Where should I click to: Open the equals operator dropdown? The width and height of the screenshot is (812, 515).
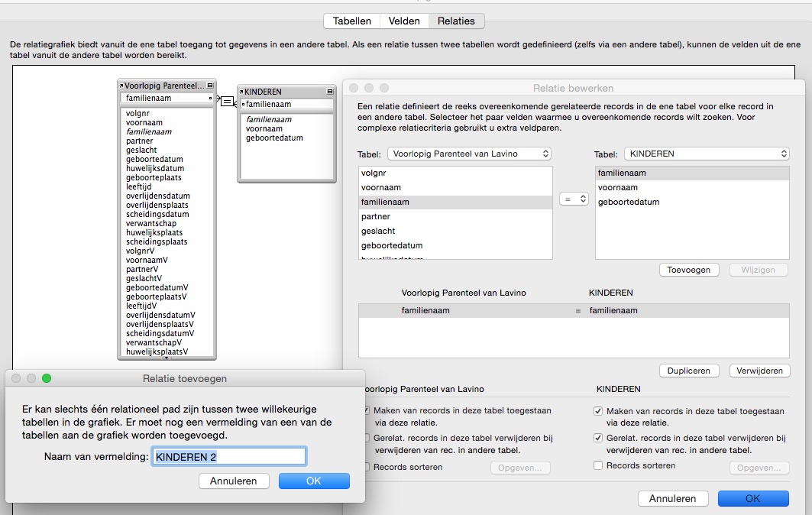(574, 199)
